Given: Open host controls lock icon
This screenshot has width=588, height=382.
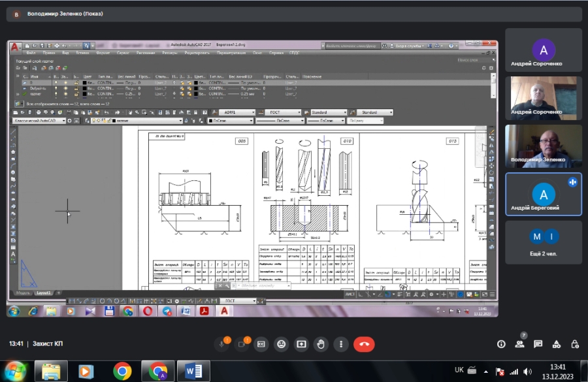Looking at the screenshot, I should (575, 343).
